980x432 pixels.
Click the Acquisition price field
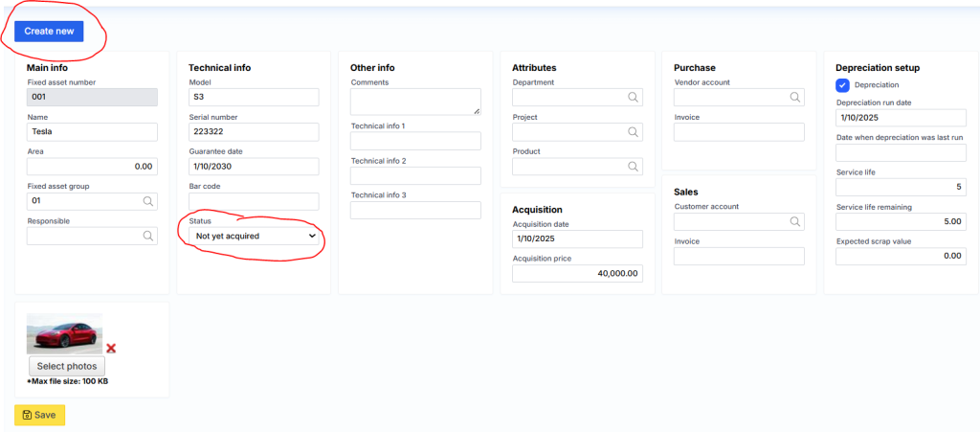click(577, 273)
